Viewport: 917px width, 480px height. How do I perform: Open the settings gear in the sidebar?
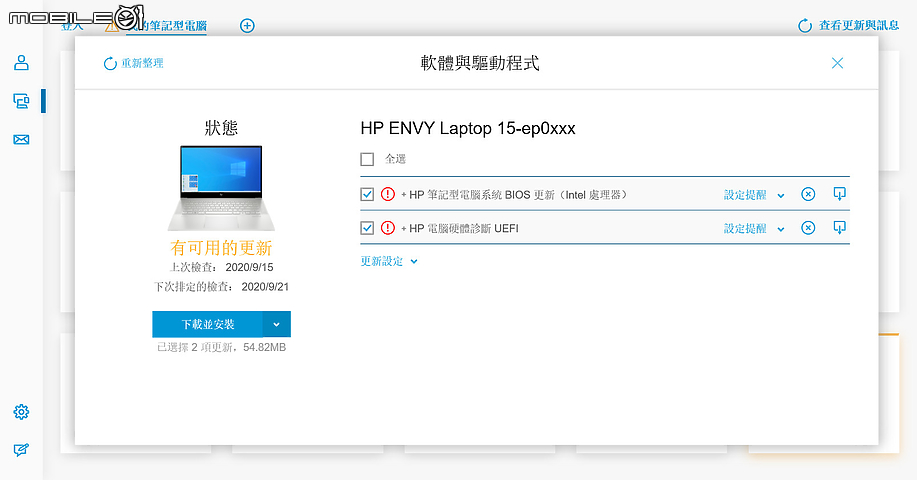pyautogui.click(x=21, y=412)
